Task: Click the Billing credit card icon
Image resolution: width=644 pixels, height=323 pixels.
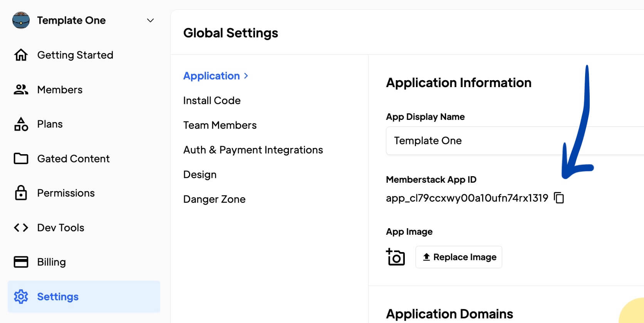Action: 21,262
